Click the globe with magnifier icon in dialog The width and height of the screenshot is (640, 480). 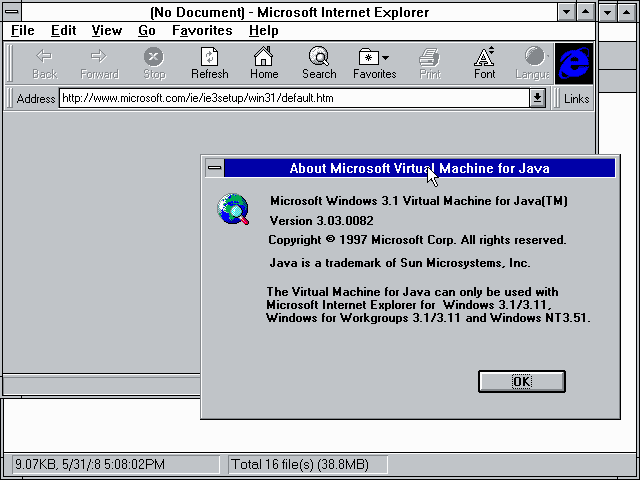click(233, 209)
